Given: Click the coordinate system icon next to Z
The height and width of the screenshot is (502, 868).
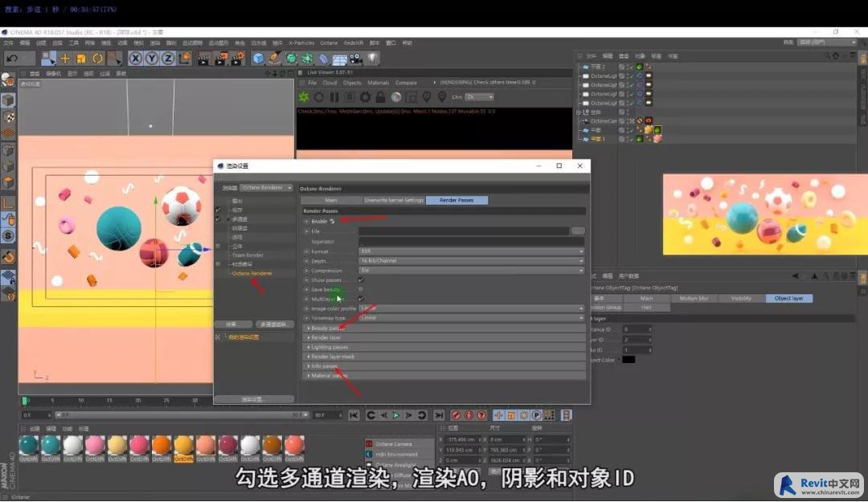Looking at the screenshot, I should coord(185,58).
